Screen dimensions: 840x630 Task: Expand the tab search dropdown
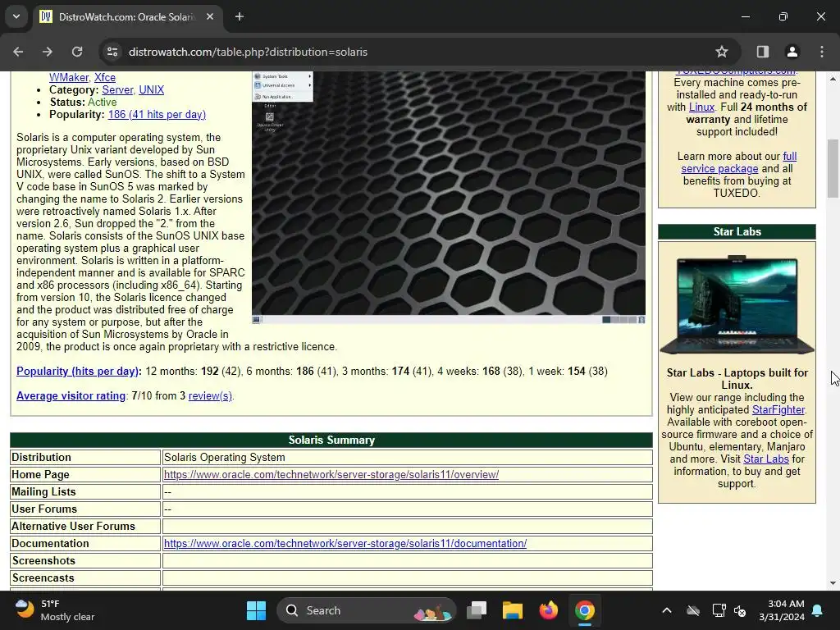pos(16,16)
